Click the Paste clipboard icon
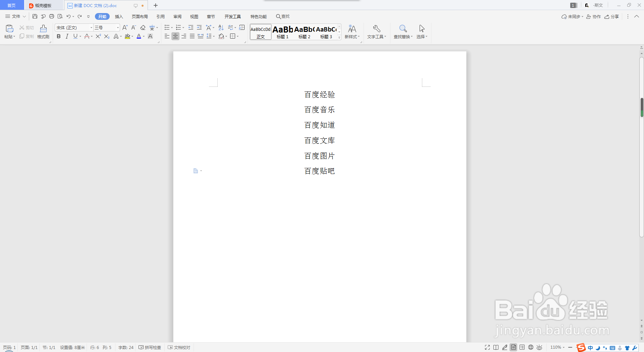This screenshot has height=352, width=644. pyautogui.click(x=9, y=28)
